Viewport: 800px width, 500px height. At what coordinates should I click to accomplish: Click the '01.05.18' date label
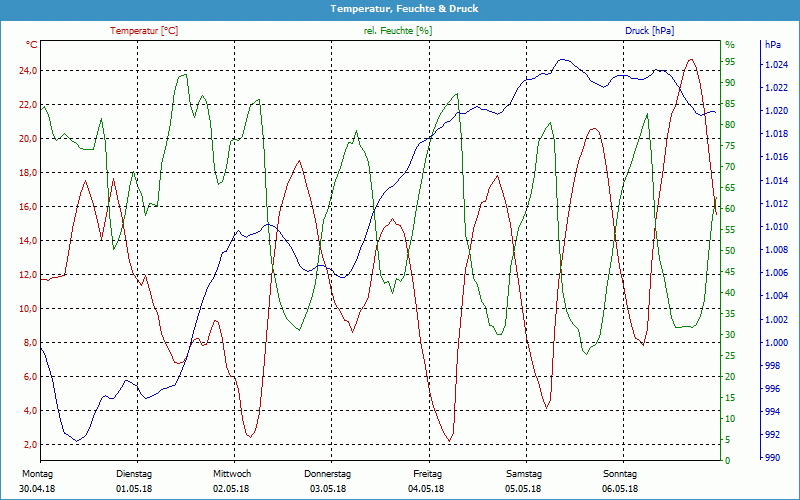coord(134,489)
